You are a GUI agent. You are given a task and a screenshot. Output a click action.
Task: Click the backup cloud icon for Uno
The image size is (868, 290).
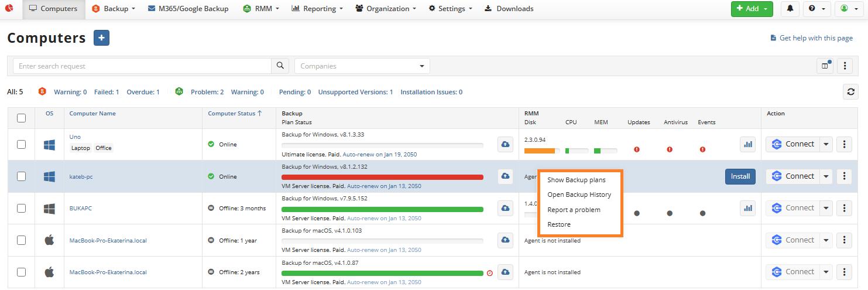(x=505, y=144)
